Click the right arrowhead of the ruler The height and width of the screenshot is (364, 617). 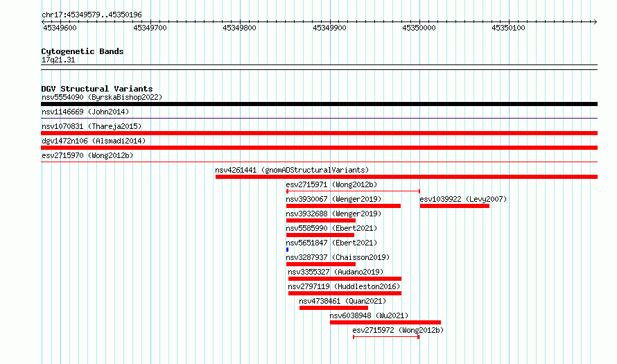tap(596, 22)
